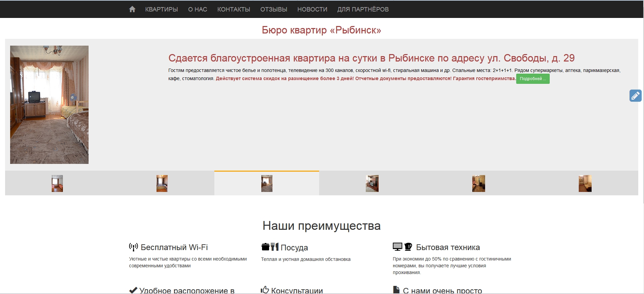This screenshot has height=294, width=644.
Task: Click the checkmark icon beside Удобное расположение
Action: [x=133, y=290]
